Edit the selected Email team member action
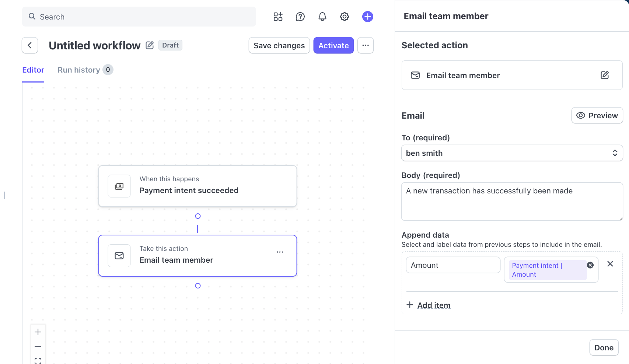 (605, 75)
